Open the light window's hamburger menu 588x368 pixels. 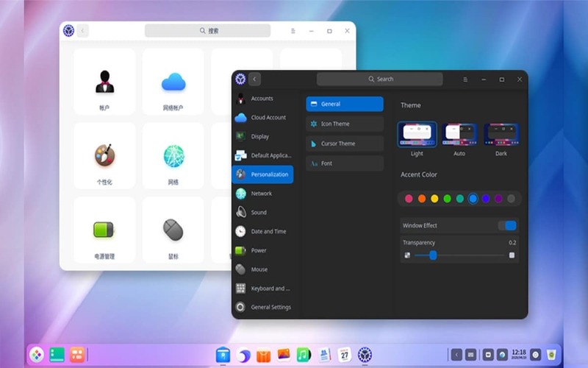pos(293,31)
